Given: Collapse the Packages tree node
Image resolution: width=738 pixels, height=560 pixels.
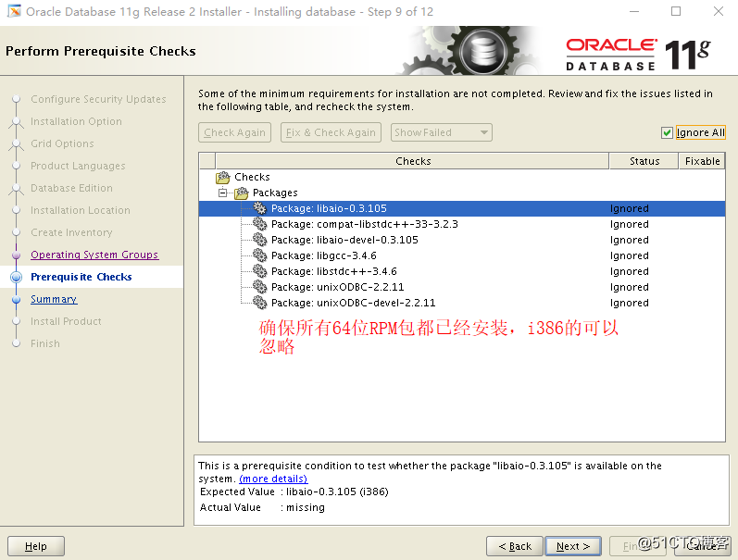Looking at the screenshot, I should (222, 193).
